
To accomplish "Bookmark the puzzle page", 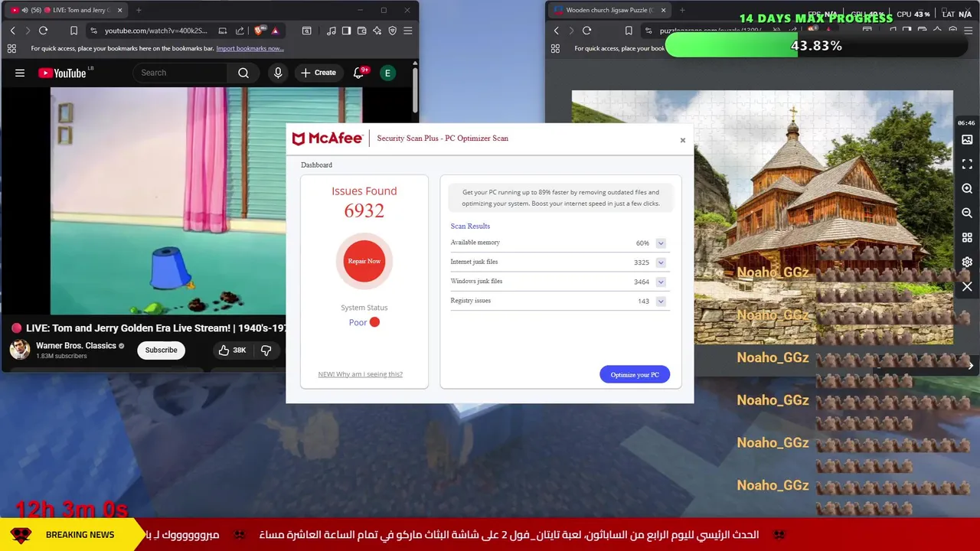I will click(629, 31).
